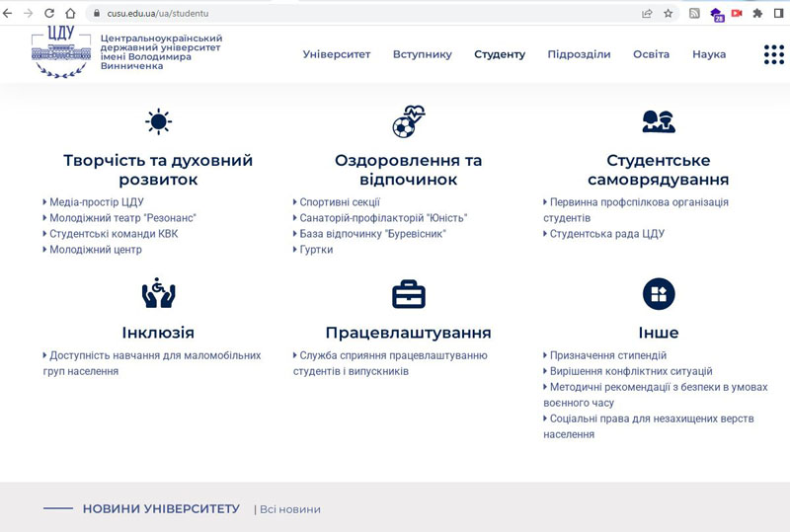The height and width of the screenshot is (532, 790).
Task: Click the soccer ball heart icon above Оздоровлення
Action: [407, 122]
